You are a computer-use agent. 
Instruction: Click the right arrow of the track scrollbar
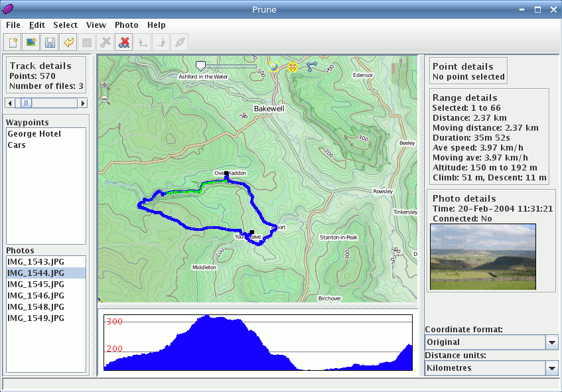[x=82, y=103]
